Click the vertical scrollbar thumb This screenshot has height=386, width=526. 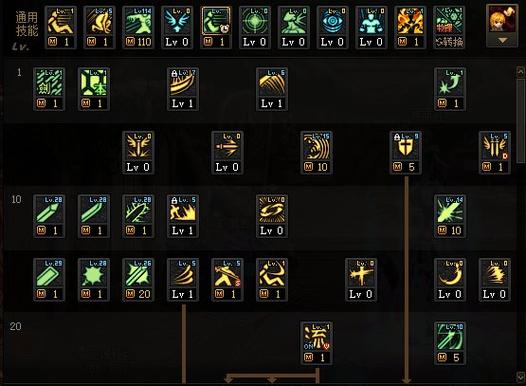[521, 121]
